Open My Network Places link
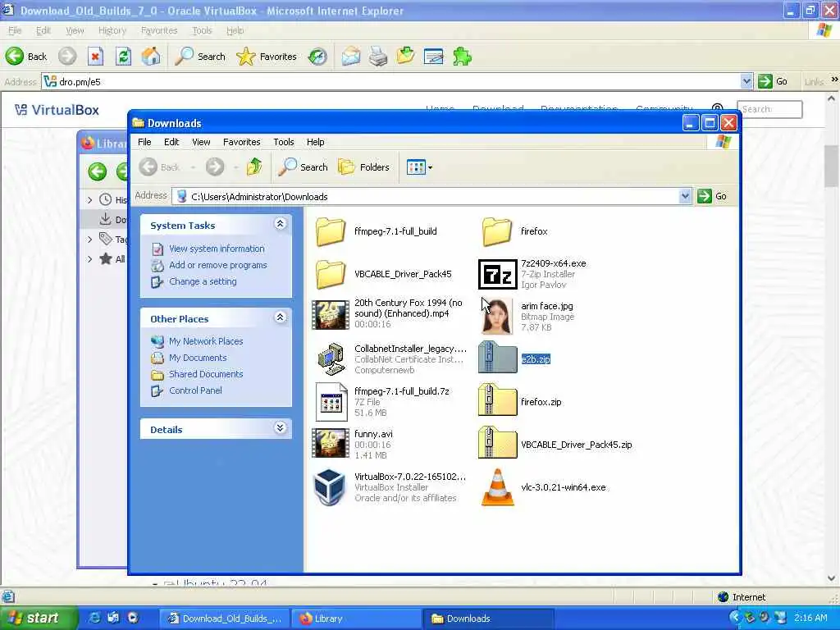 (206, 341)
